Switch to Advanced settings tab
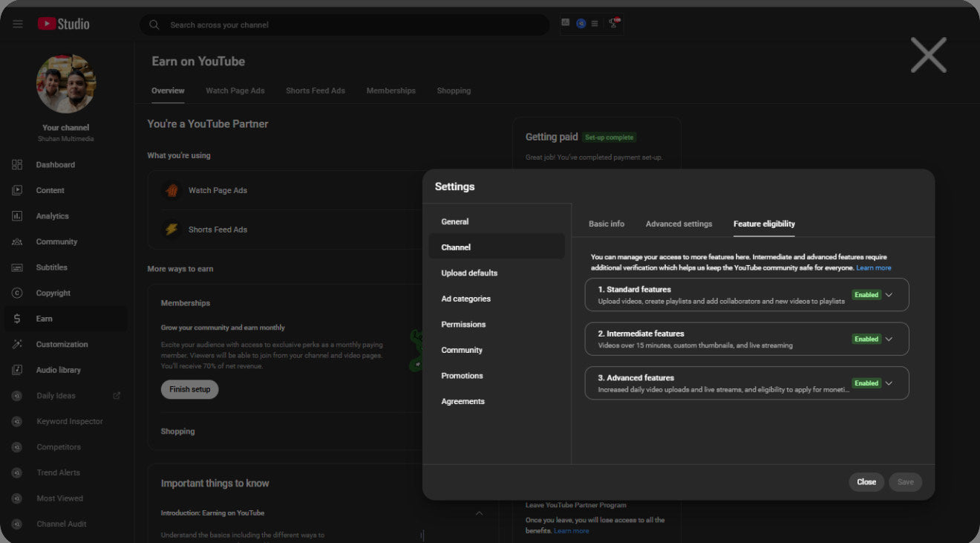 point(679,224)
